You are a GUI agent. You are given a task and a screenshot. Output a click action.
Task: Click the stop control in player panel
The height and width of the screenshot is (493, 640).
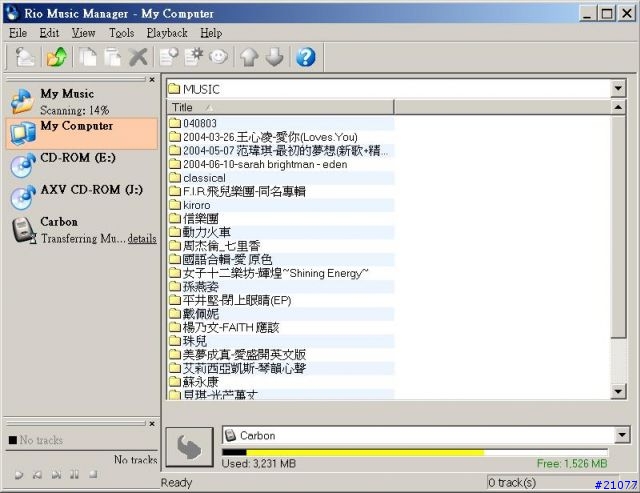tap(93, 474)
